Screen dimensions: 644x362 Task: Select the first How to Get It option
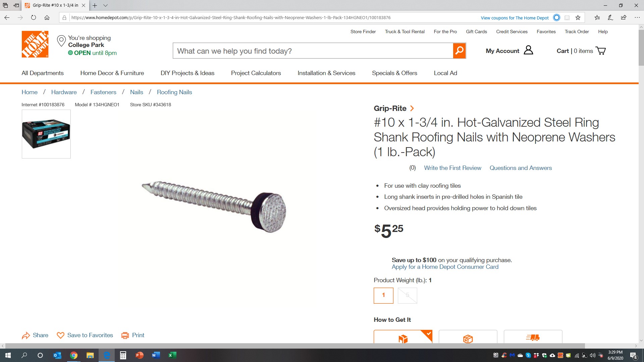coord(403,337)
